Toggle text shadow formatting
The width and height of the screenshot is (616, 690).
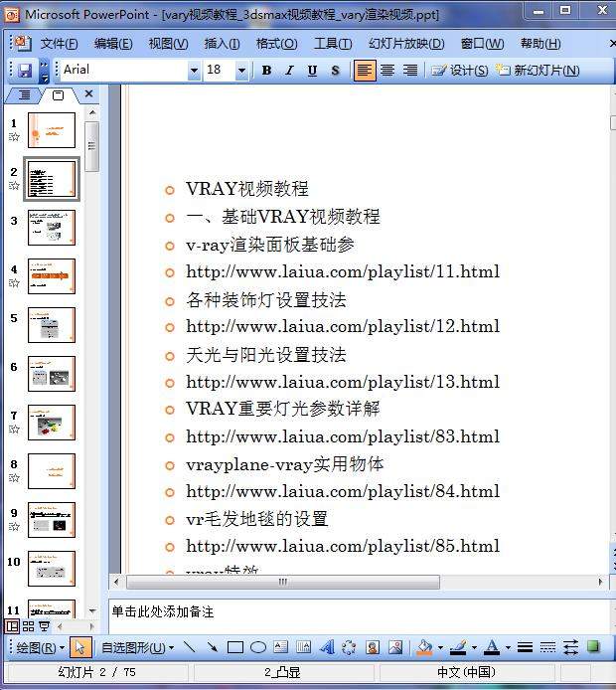(x=335, y=71)
